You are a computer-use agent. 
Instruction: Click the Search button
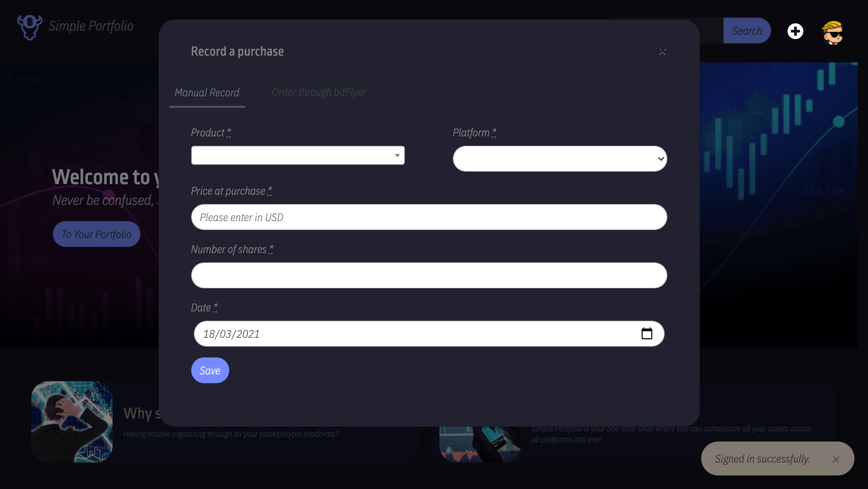[747, 31]
